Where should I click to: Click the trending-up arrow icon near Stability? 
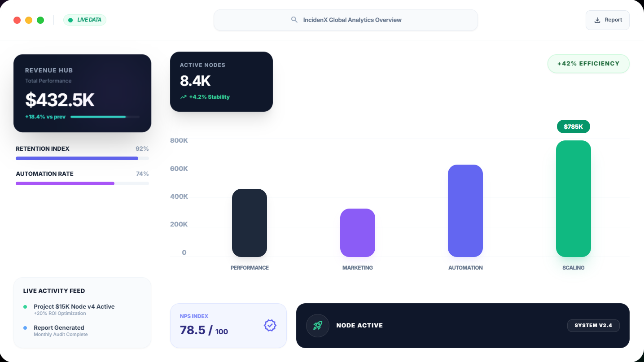click(x=183, y=97)
